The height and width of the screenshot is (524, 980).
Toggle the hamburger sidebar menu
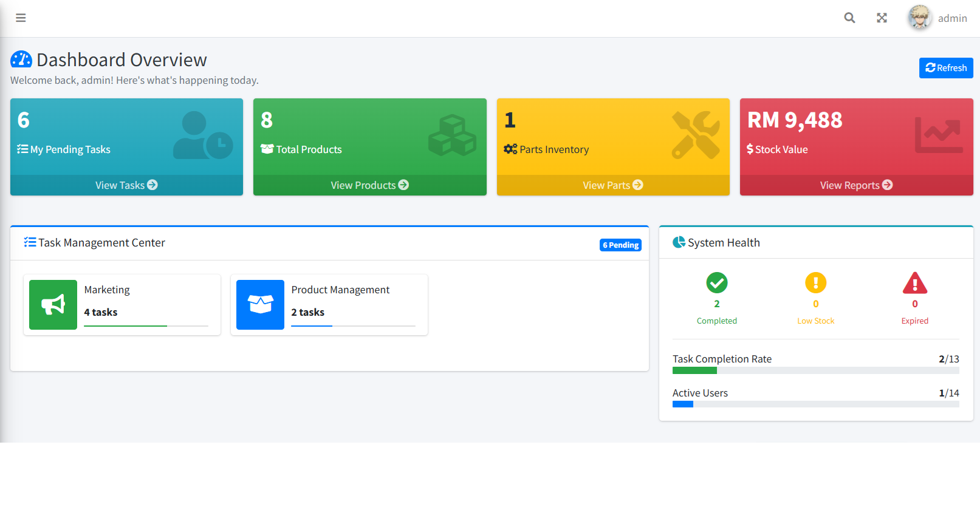coord(21,18)
